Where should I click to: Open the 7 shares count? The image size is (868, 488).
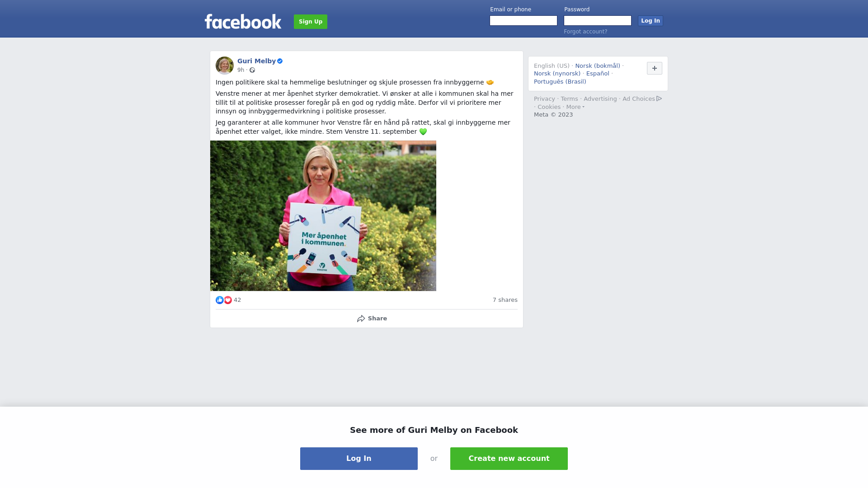(505, 300)
